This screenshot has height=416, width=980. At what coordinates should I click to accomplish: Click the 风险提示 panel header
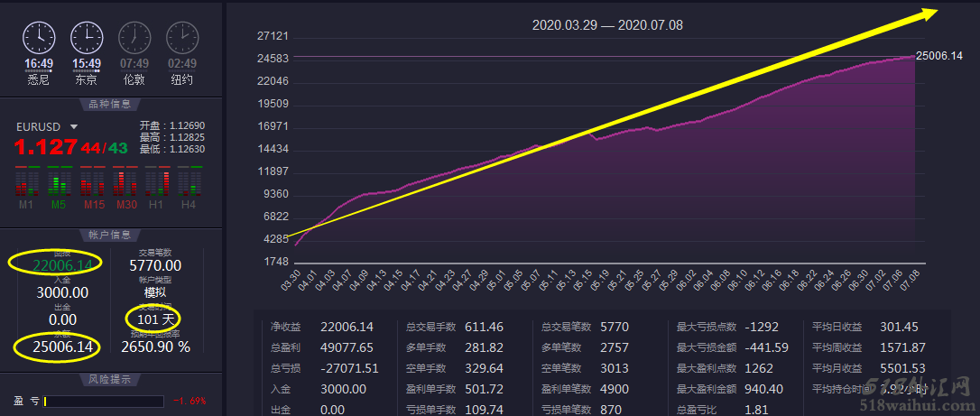tap(110, 378)
